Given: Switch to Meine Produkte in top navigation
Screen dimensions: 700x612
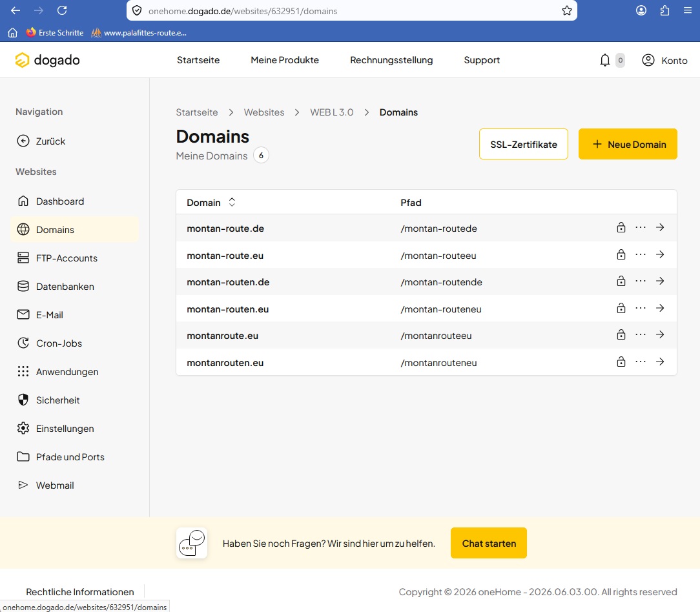Looking at the screenshot, I should pos(285,60).
